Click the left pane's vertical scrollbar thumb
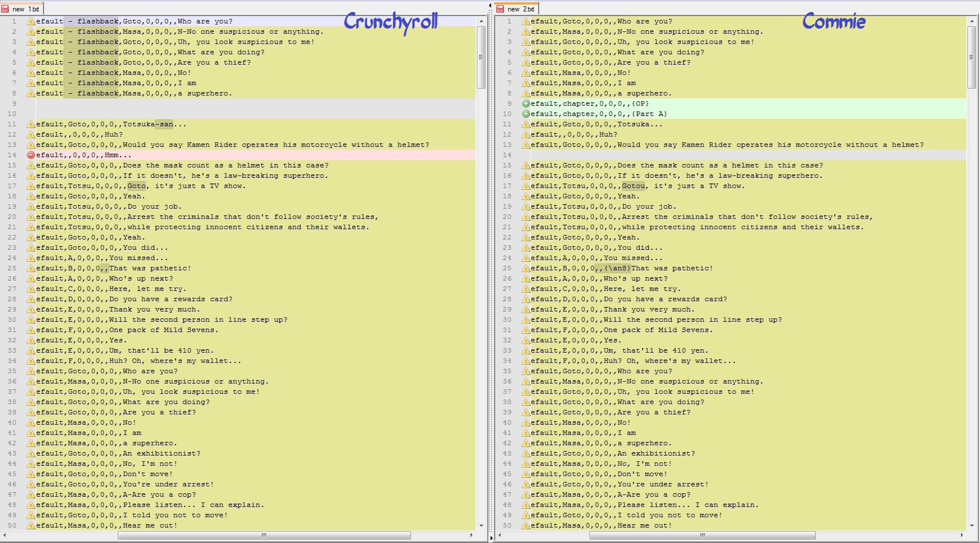The width and height of the screenshot is (980, 543). pyautogui.click(x=481, y=57)
